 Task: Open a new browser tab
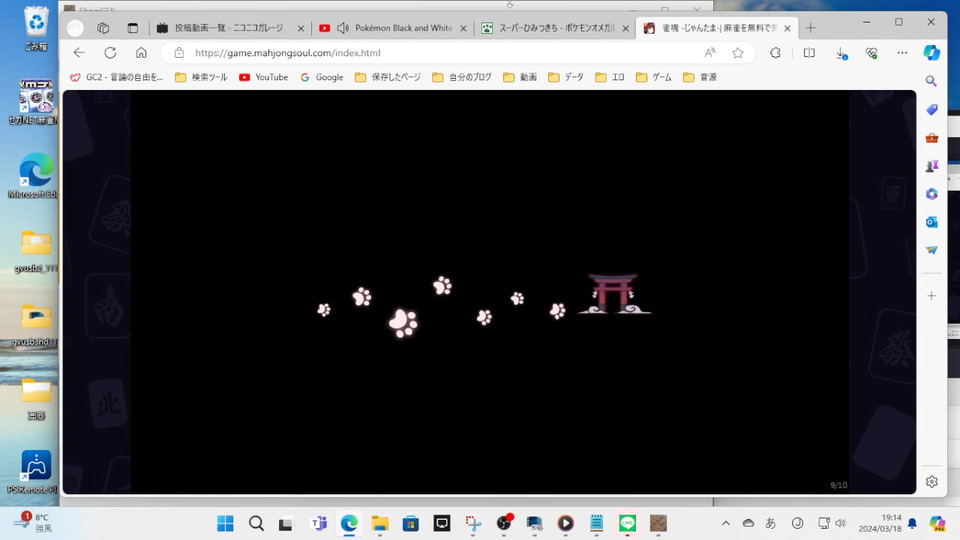pos(810,28)
